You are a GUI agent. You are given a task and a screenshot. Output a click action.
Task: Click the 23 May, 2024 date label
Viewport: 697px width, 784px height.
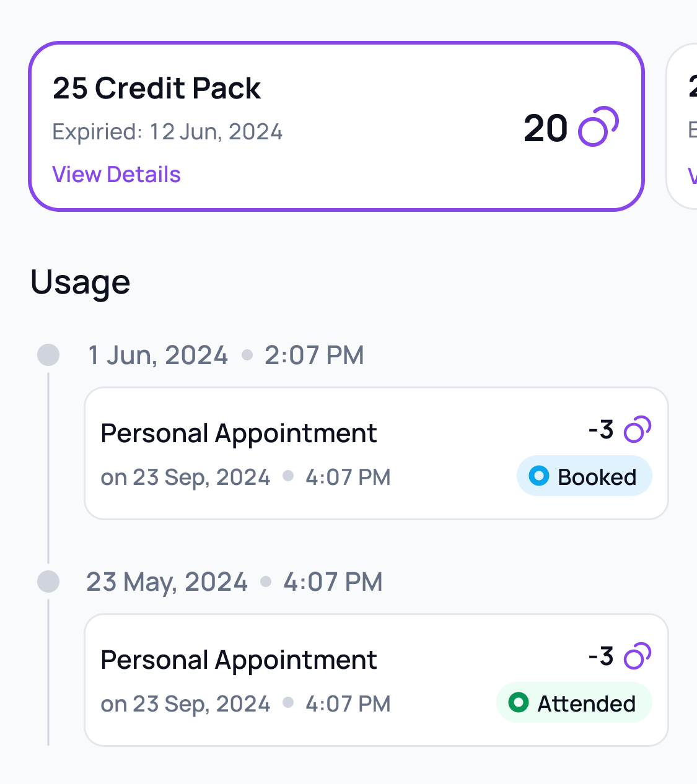tap(167, 582)
